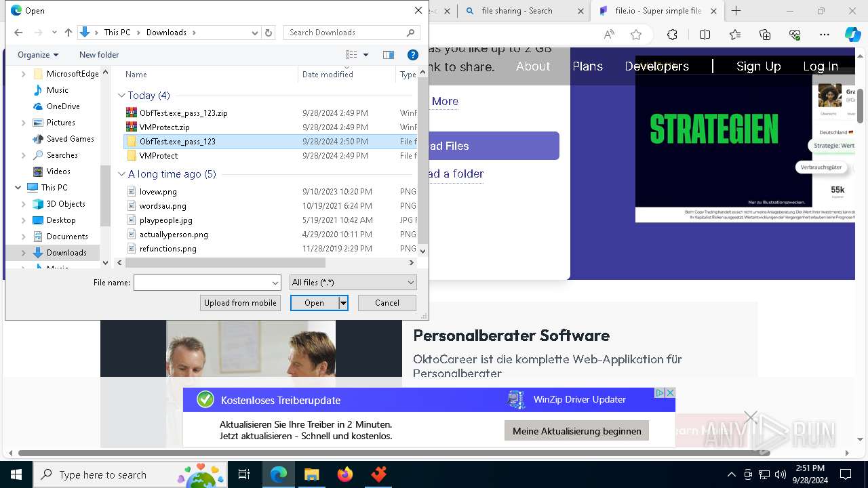The height and width of the screenshot is (488, 868).
Task: Open the Open button split arrow
Action: 344,303
